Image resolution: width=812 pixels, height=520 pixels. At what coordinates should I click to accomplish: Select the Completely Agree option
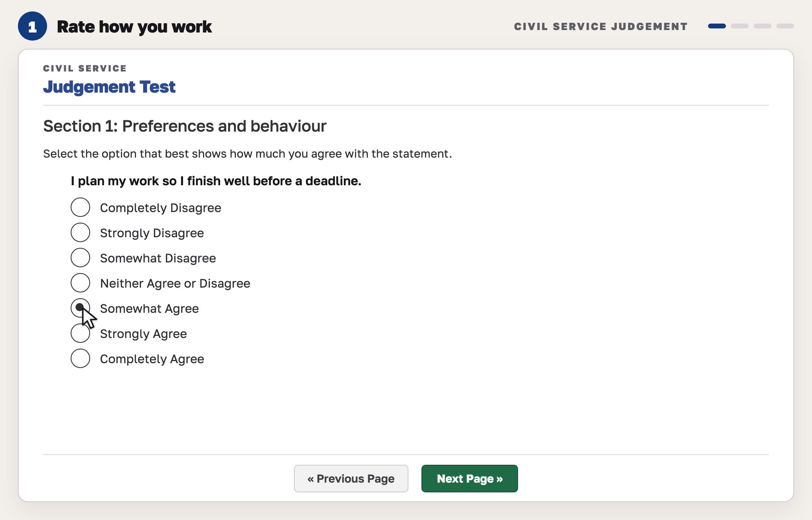click(80, 358)
